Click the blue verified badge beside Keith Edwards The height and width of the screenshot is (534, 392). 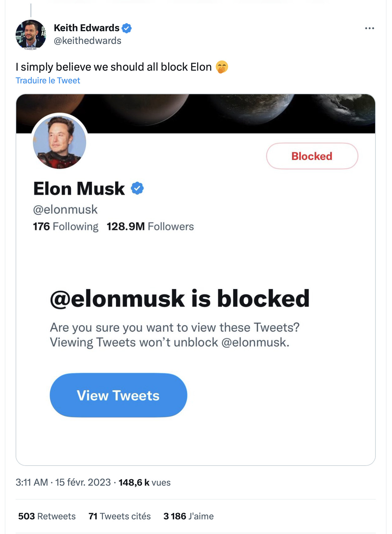[x=127, y=28]
